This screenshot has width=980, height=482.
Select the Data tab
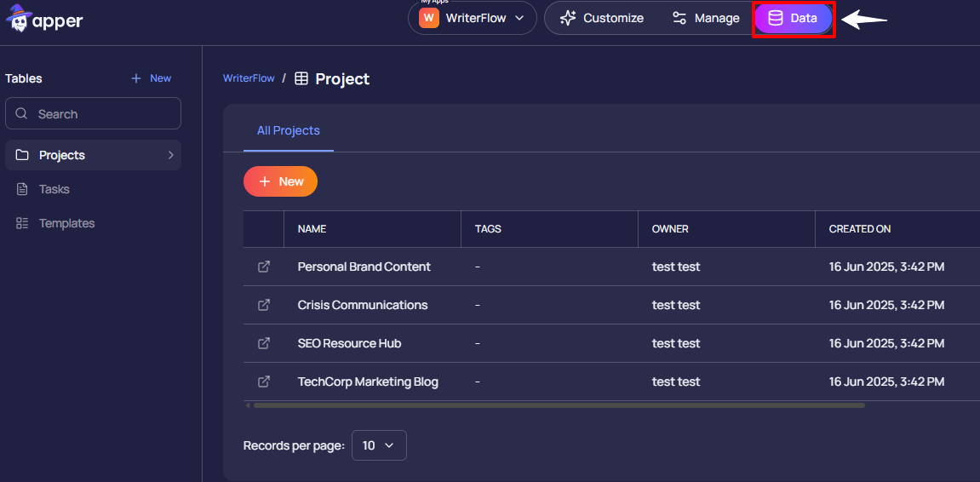[x=793, y=18]
